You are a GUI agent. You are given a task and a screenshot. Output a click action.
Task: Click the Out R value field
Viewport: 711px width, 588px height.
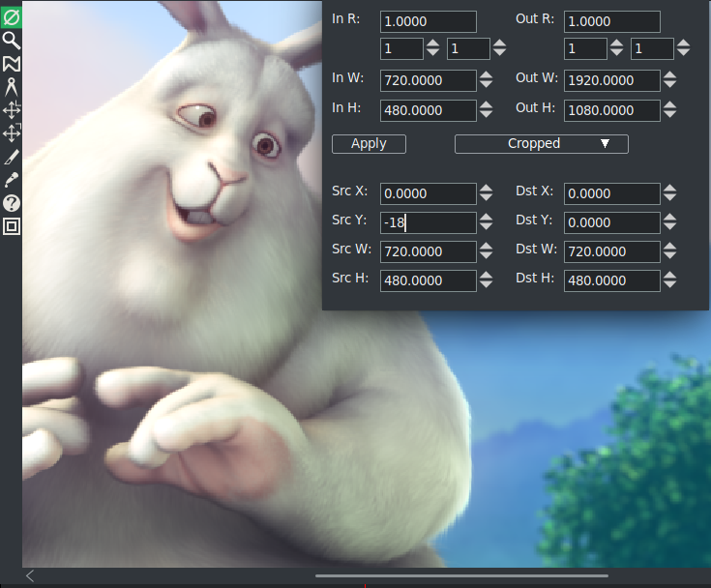(611, 22)
